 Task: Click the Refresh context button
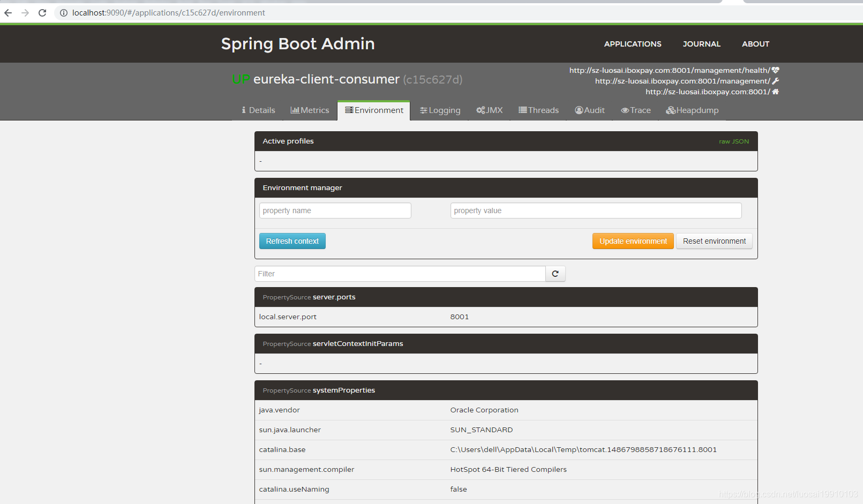(x=292, y=241)
